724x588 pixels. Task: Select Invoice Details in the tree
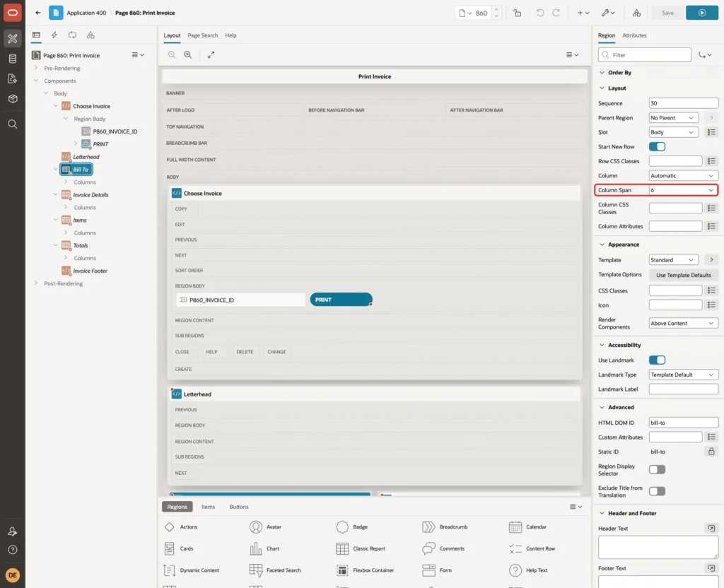coord(90,195)
